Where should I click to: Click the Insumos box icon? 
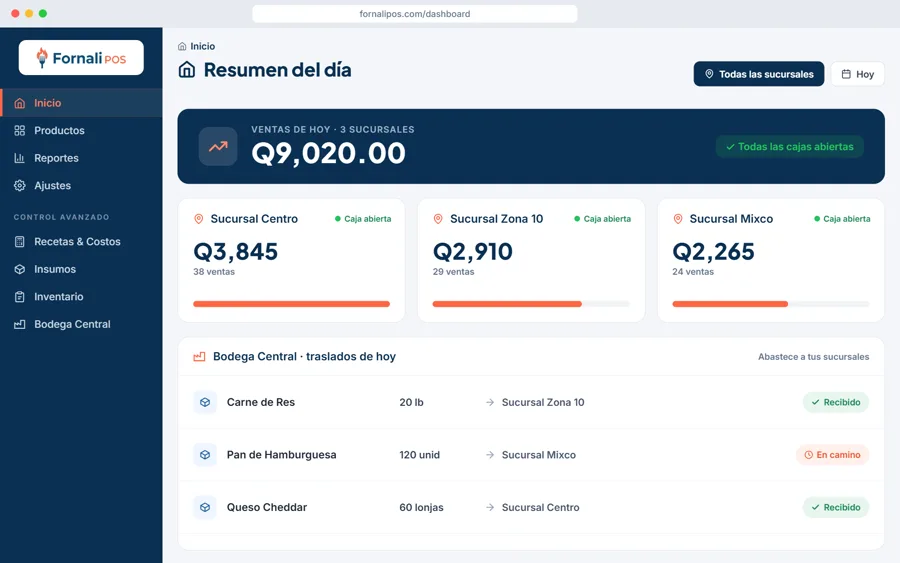20,270
